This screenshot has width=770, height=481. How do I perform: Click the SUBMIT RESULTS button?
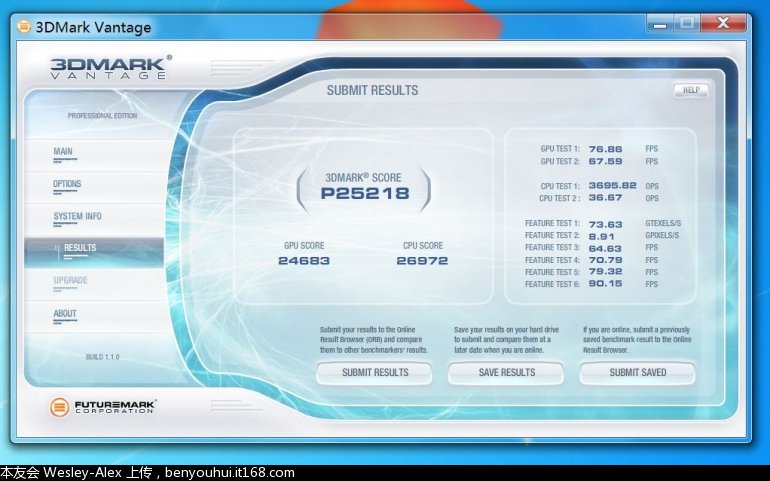point(375,372)
